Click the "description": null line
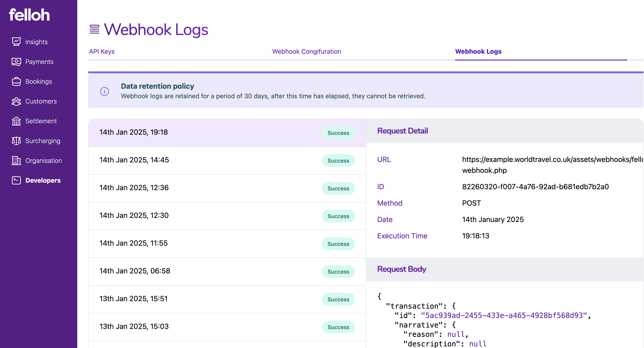Screen dimensions: 644x348 pos(445,344)
